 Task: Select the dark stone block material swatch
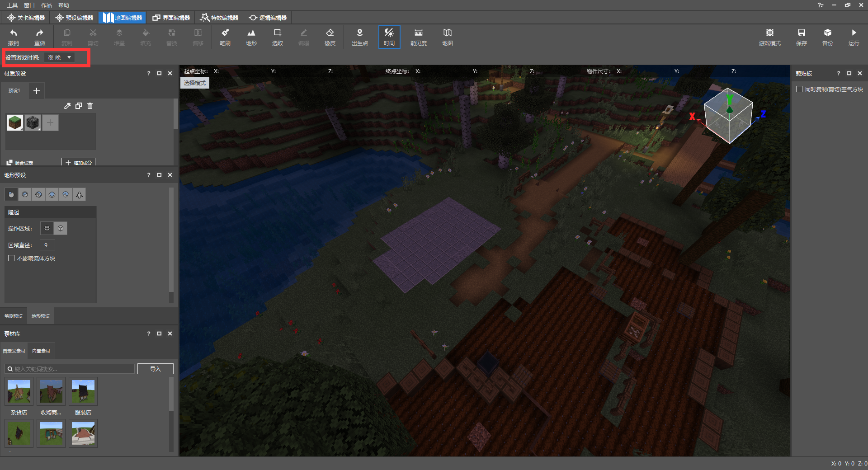pyautogui.click(x=33, y=122)
